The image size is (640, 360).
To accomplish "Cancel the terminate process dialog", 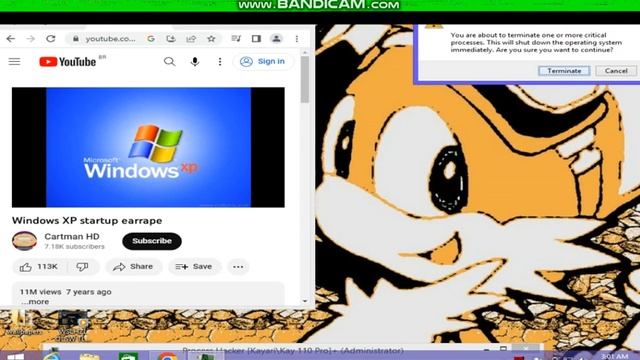I will coord(616,71).
